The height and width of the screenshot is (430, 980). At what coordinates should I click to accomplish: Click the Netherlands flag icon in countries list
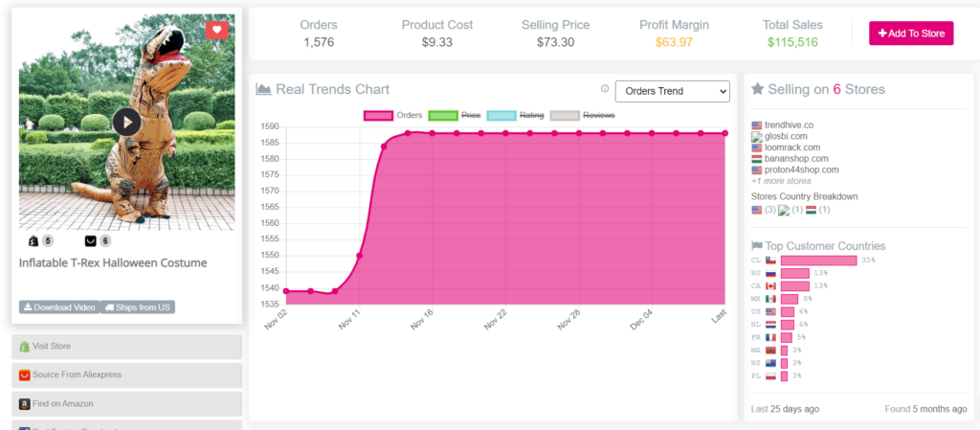click(770, 325)
